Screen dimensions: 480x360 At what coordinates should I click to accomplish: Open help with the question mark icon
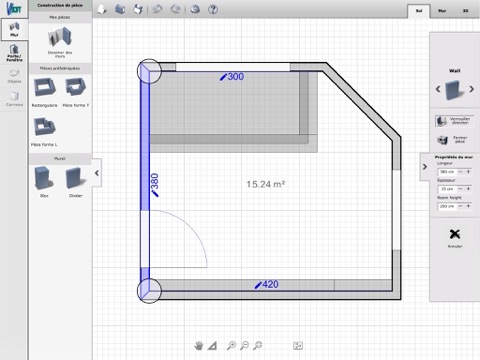pos(213,9)
